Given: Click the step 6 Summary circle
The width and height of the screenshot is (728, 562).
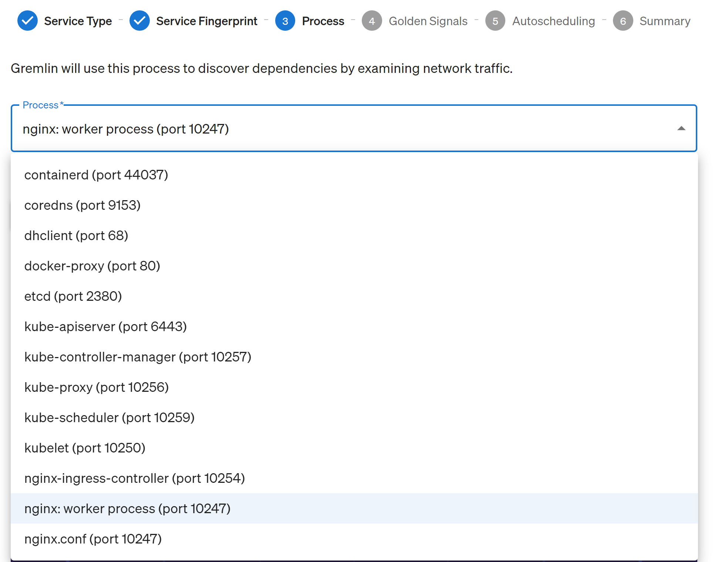Looking at the screenshot, I should [623, 21].
